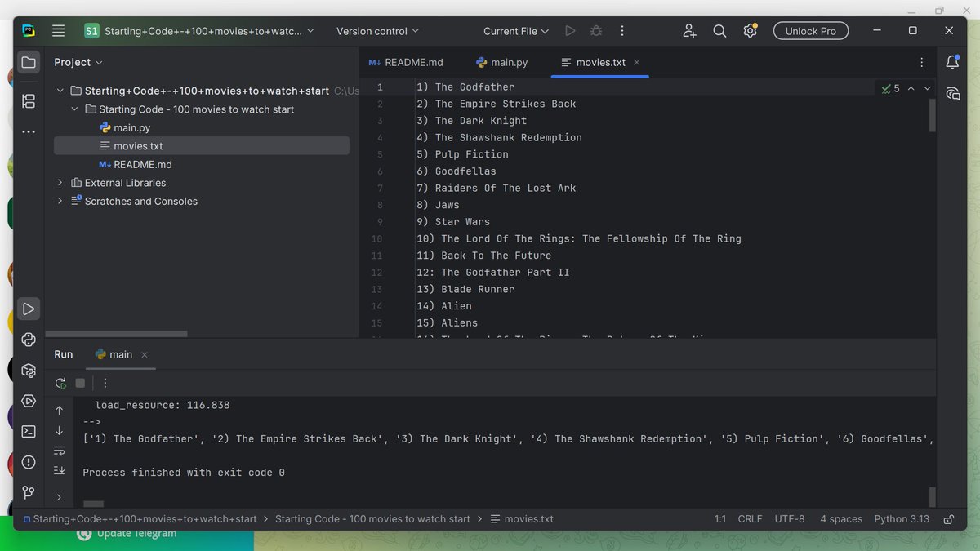Open the Services tool window
Image resolution: width=980 pixels, height=551 pixels.
point(29,401)
